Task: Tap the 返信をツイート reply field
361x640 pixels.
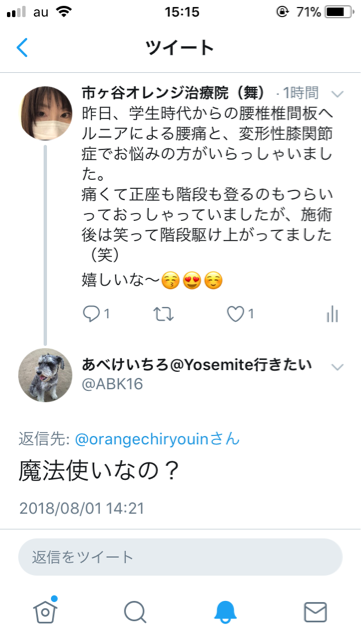Action: pos(180,557)
